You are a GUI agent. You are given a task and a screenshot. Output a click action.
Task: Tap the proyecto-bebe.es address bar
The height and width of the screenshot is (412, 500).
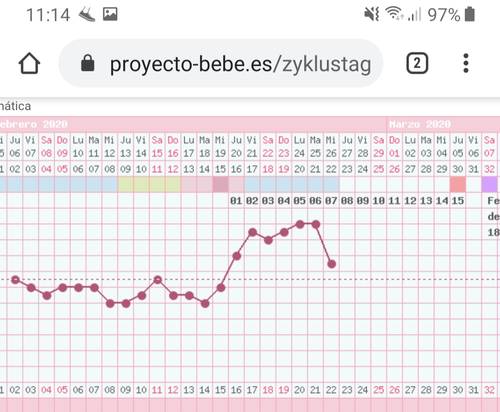(221, 63)
